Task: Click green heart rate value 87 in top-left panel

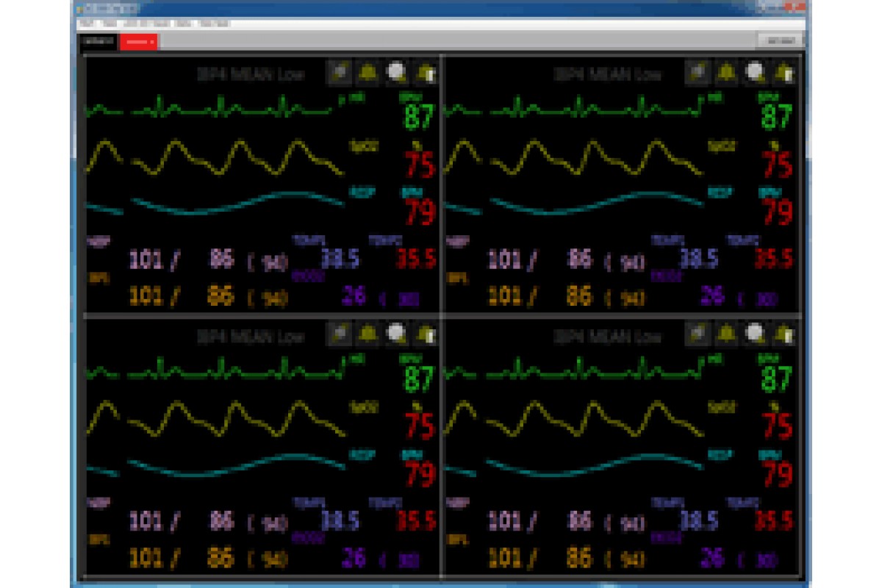Action: [x=418, y=117]
